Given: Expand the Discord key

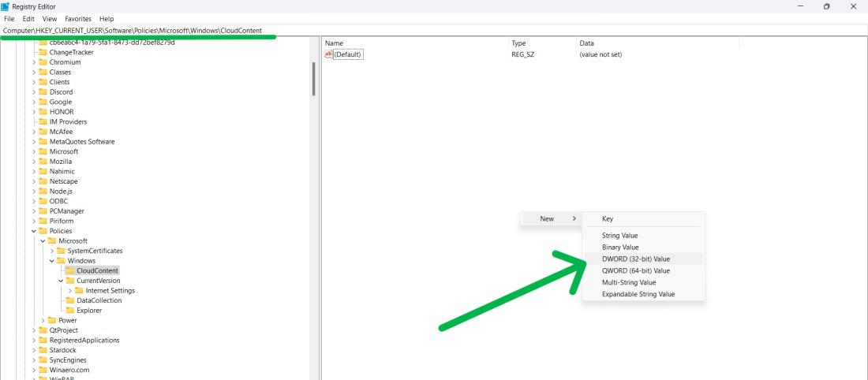Looking at the screenshot, I should [34, 92].
